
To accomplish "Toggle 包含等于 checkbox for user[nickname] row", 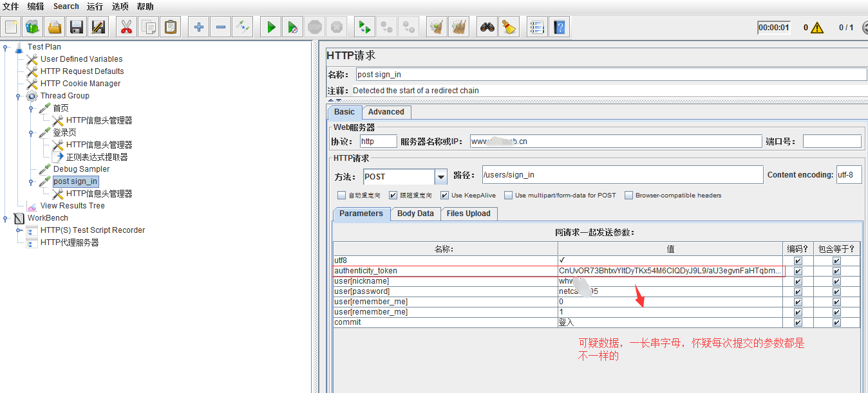I will [836, 282].
